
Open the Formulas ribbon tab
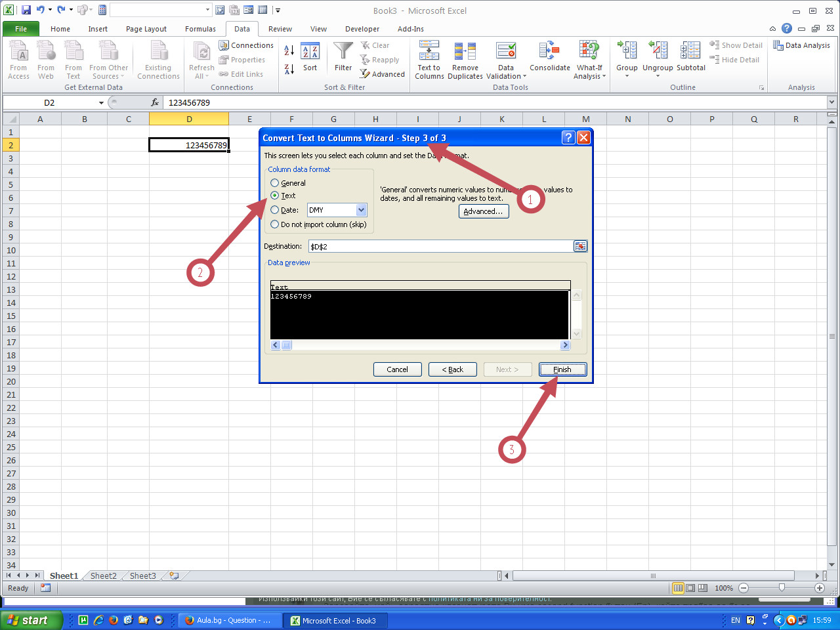click(200, 29)
